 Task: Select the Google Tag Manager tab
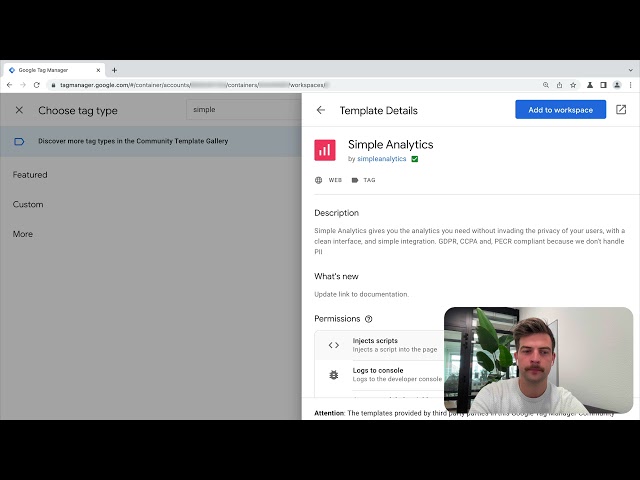click(54, 70)
